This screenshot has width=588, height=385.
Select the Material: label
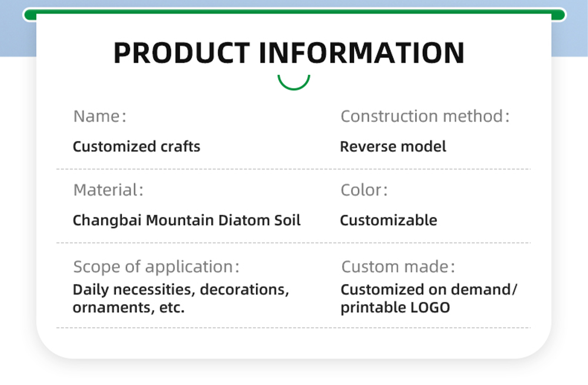click(108, 190)
